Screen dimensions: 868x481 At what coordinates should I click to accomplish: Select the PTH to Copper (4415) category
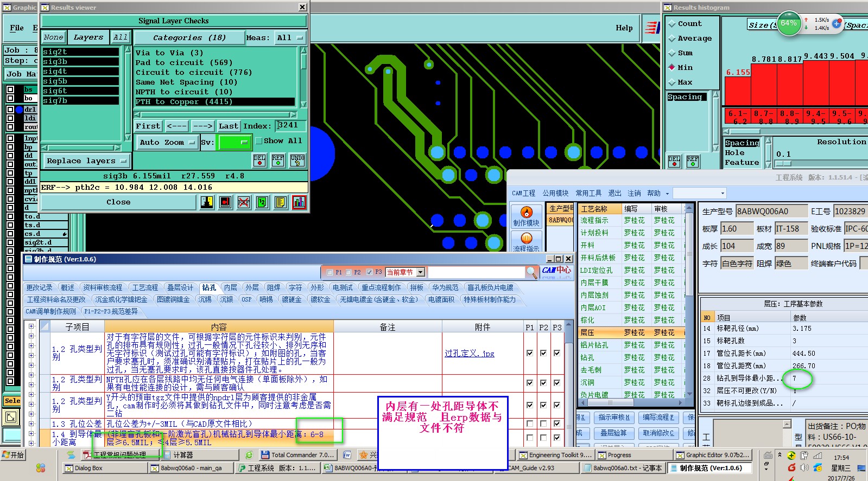(x=214, y=101)
